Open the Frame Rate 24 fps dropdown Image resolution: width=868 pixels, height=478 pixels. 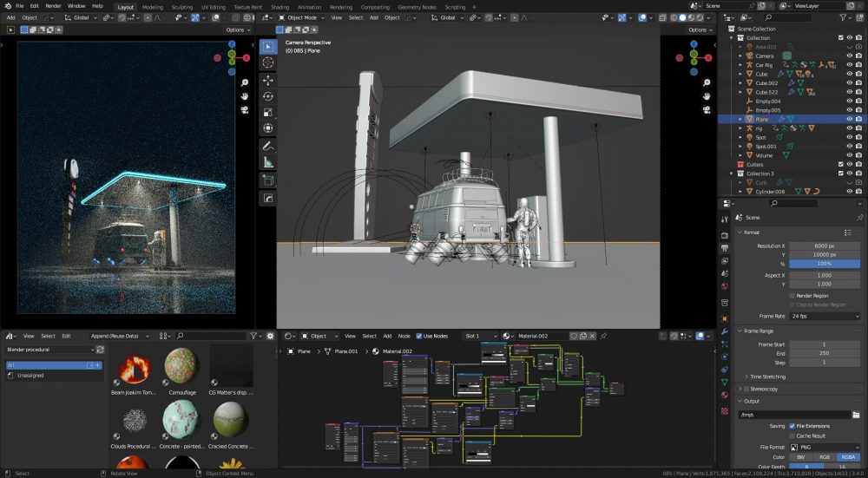click(x=825, y=317)
